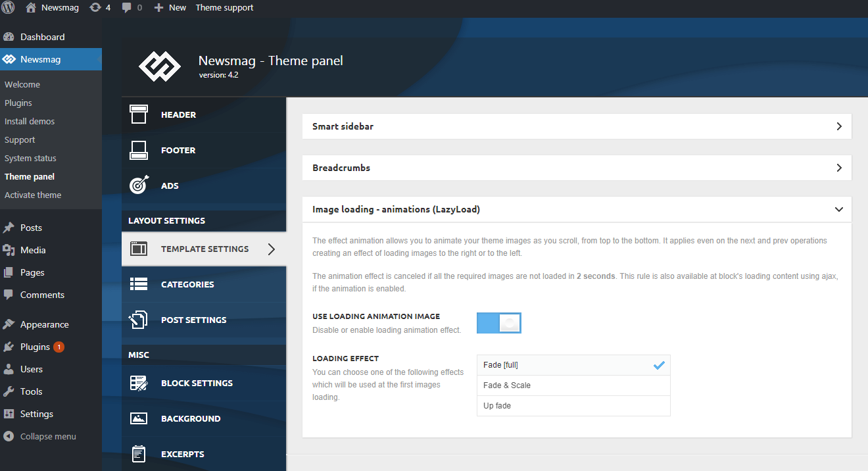Click the Dashboard gauge icon
Image resolution: width=868 pixels, height=471 pixels.
(x=9, y=37)
